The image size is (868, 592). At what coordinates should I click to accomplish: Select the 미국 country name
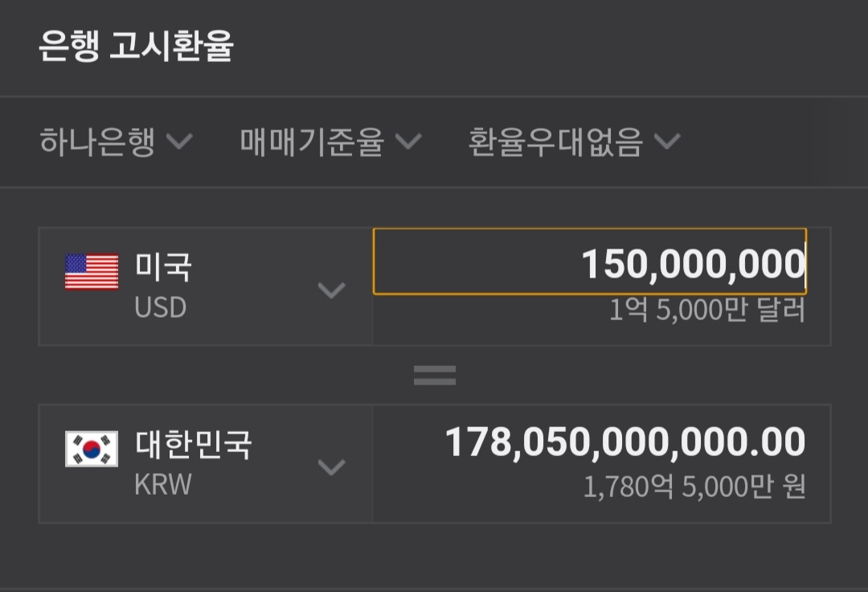point(163,267)
